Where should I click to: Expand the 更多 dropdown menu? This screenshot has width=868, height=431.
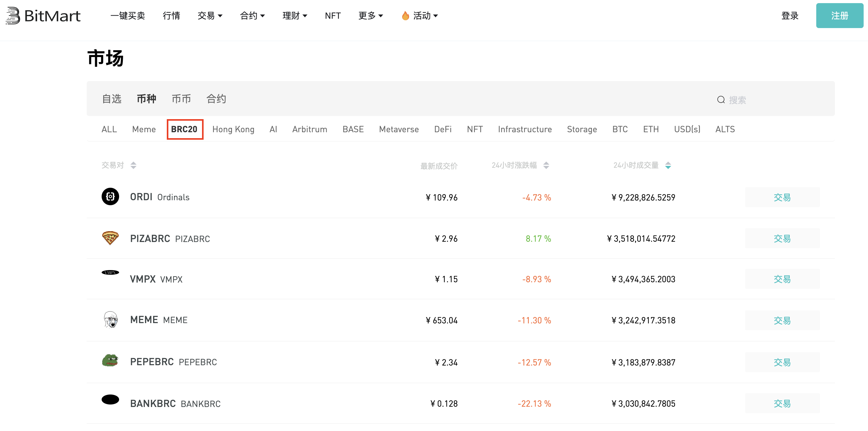pyautogui.click(x=371, y=16)
